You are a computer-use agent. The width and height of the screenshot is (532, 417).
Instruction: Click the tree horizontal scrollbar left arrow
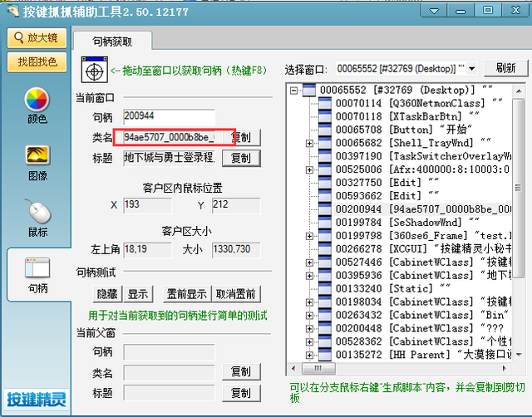pyautogui.click(x=293, y=369)
